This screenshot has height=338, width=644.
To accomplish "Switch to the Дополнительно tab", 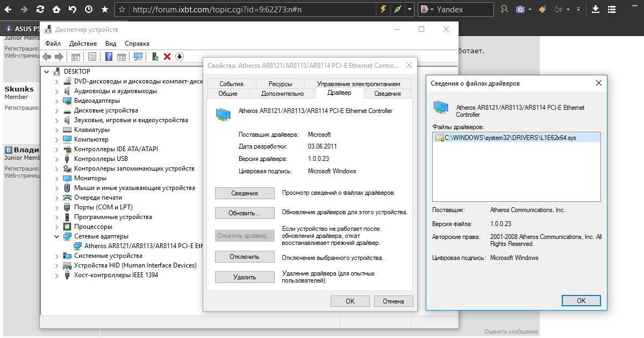I will (283, 93).
